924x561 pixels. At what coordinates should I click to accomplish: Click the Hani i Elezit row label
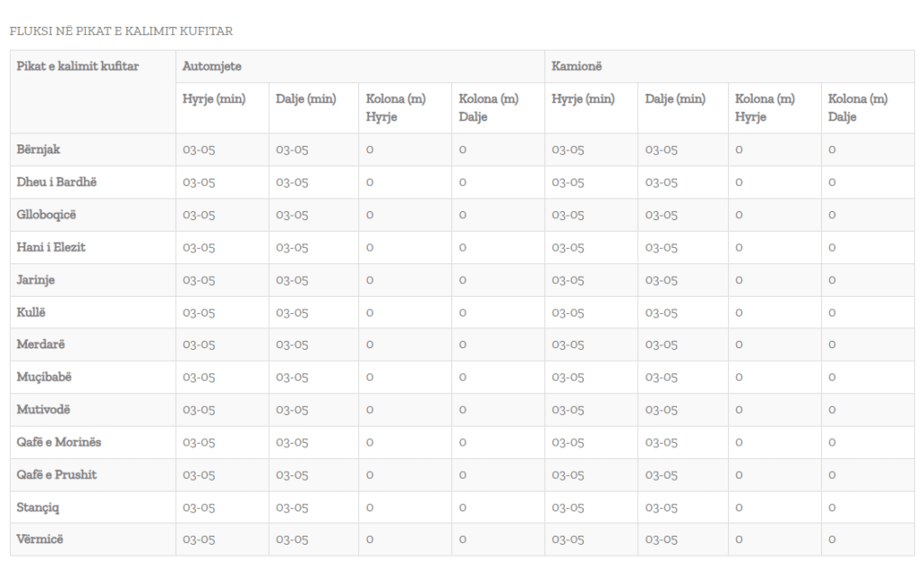point(51,247)
